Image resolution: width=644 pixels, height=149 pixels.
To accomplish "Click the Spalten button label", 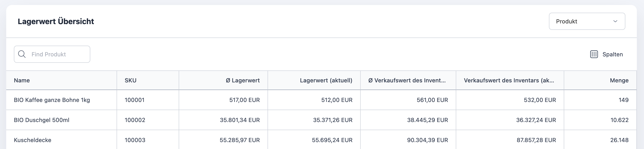I will pos(612,54).
